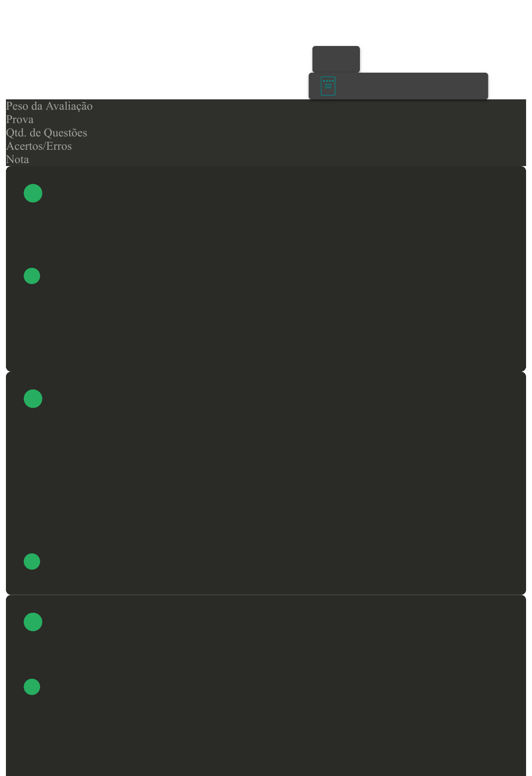The image size is (532, 776).
Task: Click the "Acertos/Erros" header label
Action: [39, 146]
